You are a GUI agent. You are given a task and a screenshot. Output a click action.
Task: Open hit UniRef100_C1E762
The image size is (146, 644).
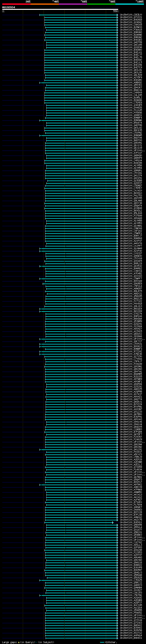coord(131,543)
